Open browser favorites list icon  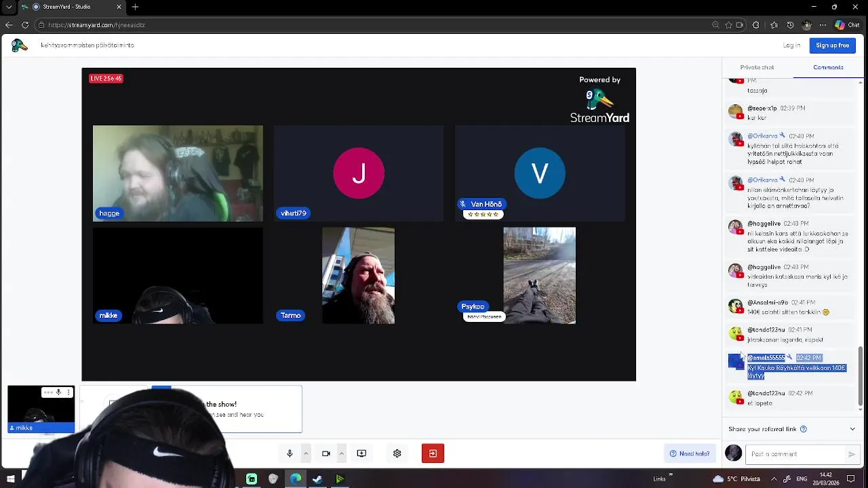click(x=774, y=25)
